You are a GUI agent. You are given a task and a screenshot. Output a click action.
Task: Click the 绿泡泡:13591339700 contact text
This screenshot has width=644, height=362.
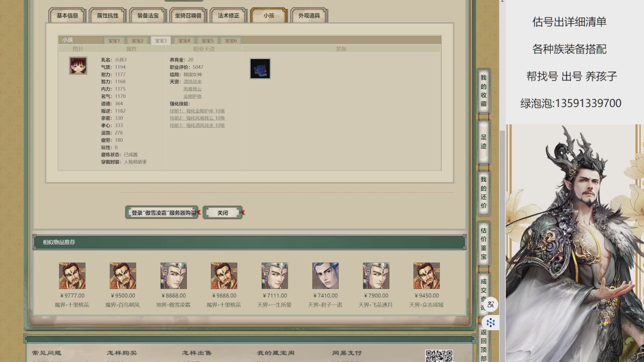(571, 103)
